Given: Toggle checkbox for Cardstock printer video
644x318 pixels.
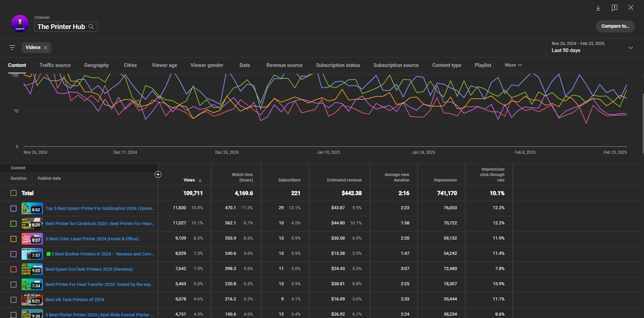Looking at the screenshot, I should coord(14,224).
